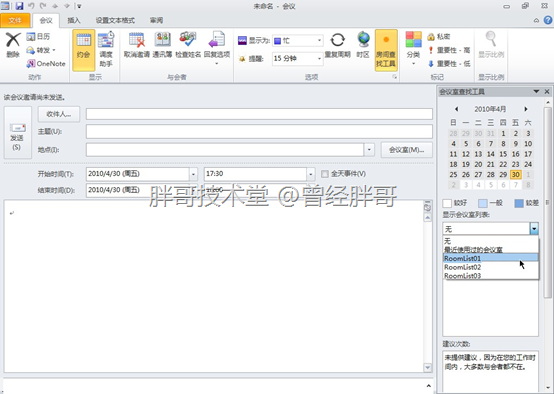The width and height of the screenshot is (554, 394).
Task: Select the Appointment (约会) view
Action: click(84, 50)
